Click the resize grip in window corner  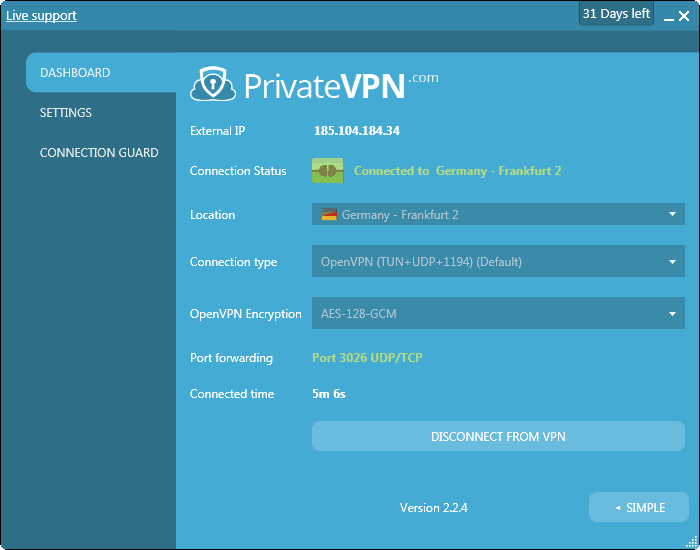click(x=691, y=542)
